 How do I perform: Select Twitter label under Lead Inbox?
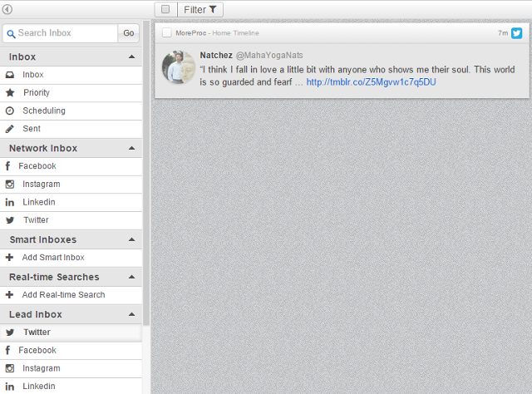click(37, 332)
